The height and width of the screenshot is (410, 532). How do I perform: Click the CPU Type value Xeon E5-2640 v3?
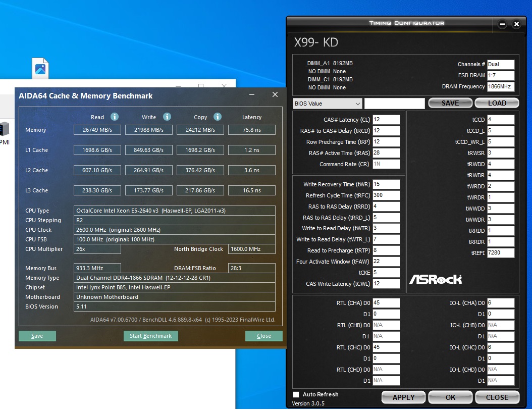[x=175, y=211]
